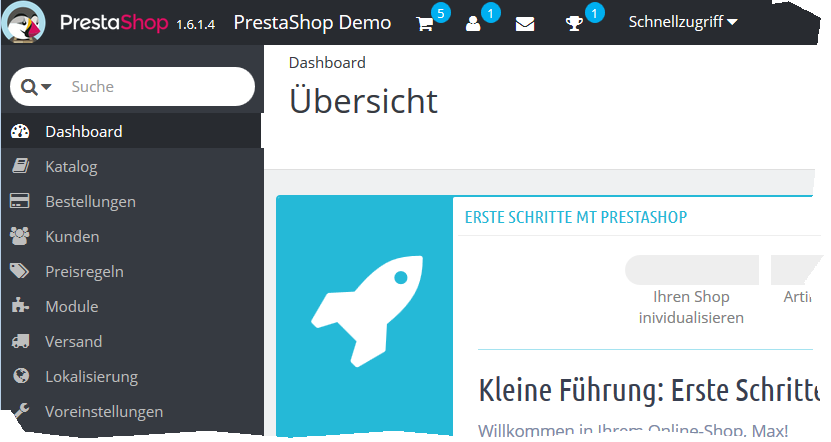The width and height of the screenshot is (831, 442).
Task: Click the Voreinstellungen wrench icon
Action: pyautogui.click(x=21, y=411)
